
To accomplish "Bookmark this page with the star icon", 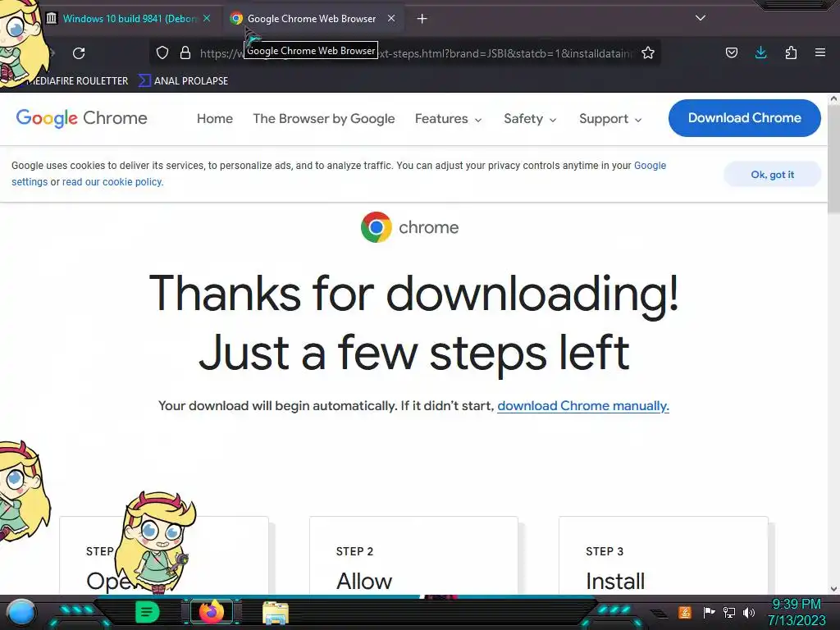I will [648, 52].
